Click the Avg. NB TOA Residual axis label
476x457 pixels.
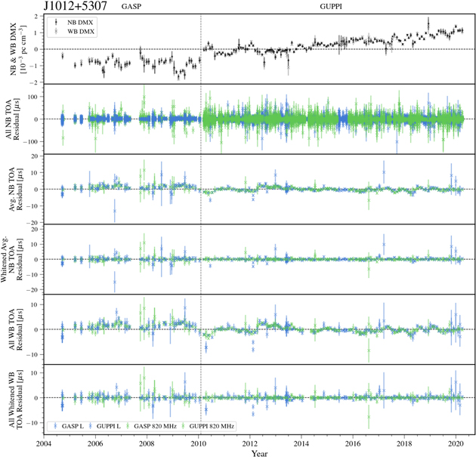[18, 189]
